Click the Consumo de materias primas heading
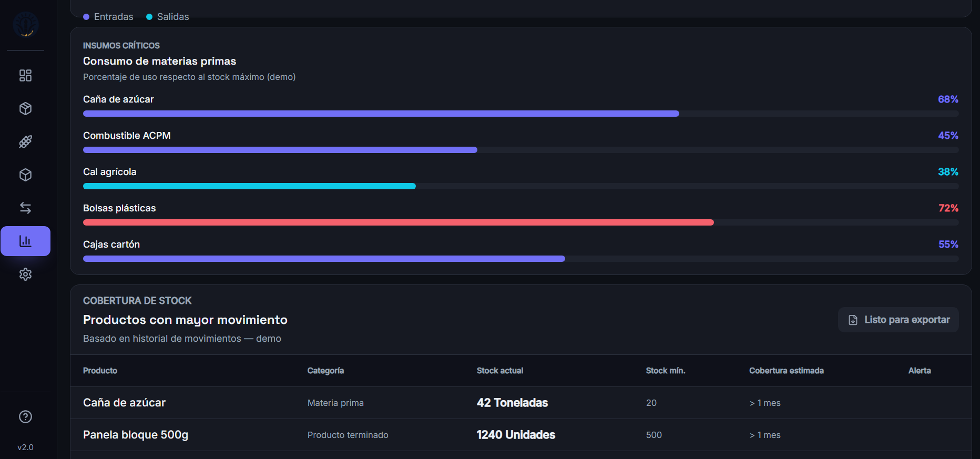This screenshot has width=980, height=459. (159, 61)
